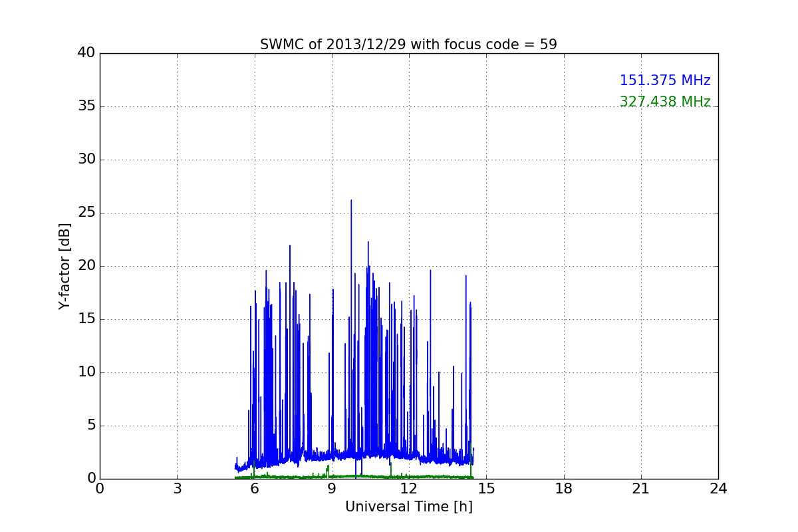Click the y-axis tick label 35

86,106
